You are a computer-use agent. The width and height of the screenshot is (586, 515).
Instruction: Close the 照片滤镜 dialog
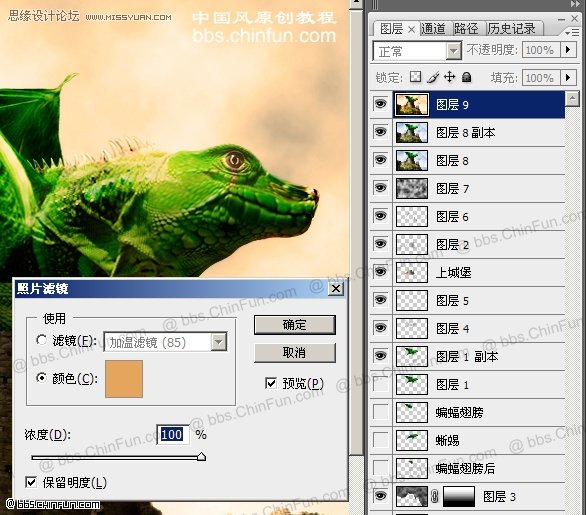336,289
